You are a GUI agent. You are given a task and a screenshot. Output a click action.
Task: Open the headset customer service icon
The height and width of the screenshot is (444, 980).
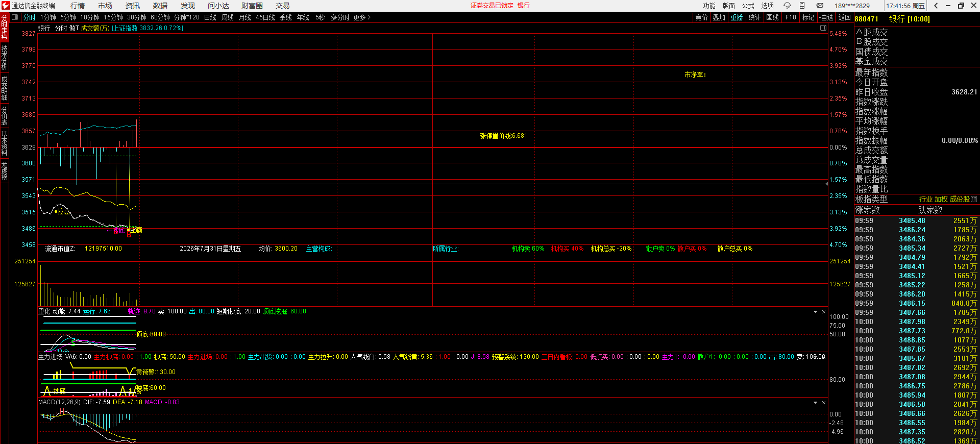pyautogui.click(x=787, y=6)
